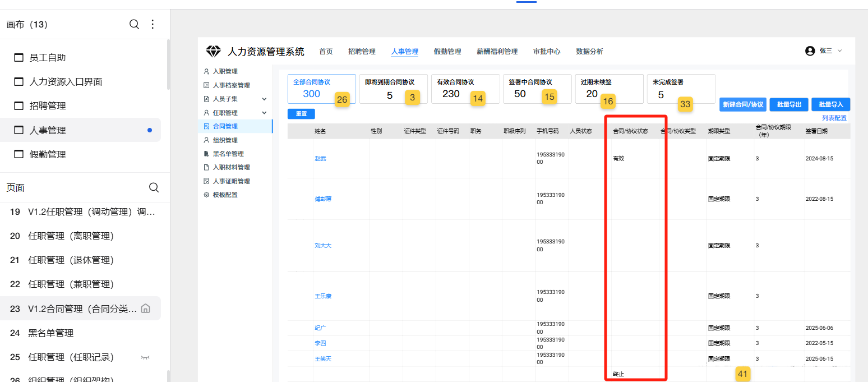Open employee link 刘大大
Viewport: 868px width, 382px height.
pyautogui.click(x=323, y=246)
